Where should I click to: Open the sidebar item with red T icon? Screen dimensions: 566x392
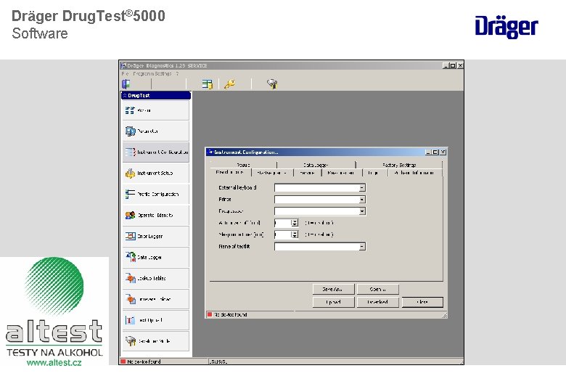pyautogui.click(x=155, y=320)
